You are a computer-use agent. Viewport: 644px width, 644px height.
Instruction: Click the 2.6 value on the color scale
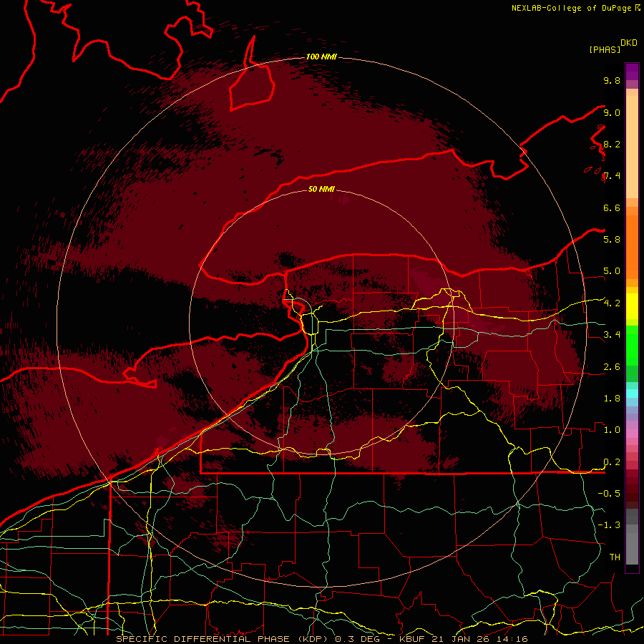(x=612, y=367)
